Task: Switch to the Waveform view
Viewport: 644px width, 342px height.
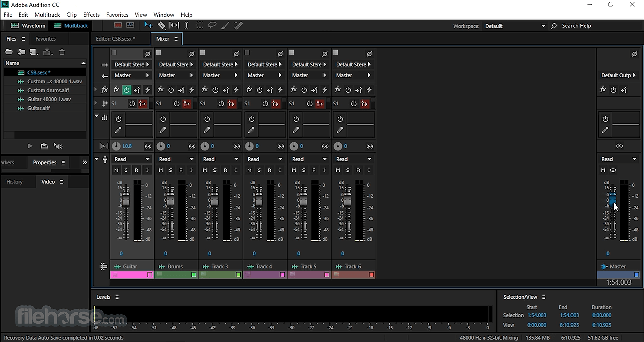Action: pyautogui.click(x=29, y=25)
